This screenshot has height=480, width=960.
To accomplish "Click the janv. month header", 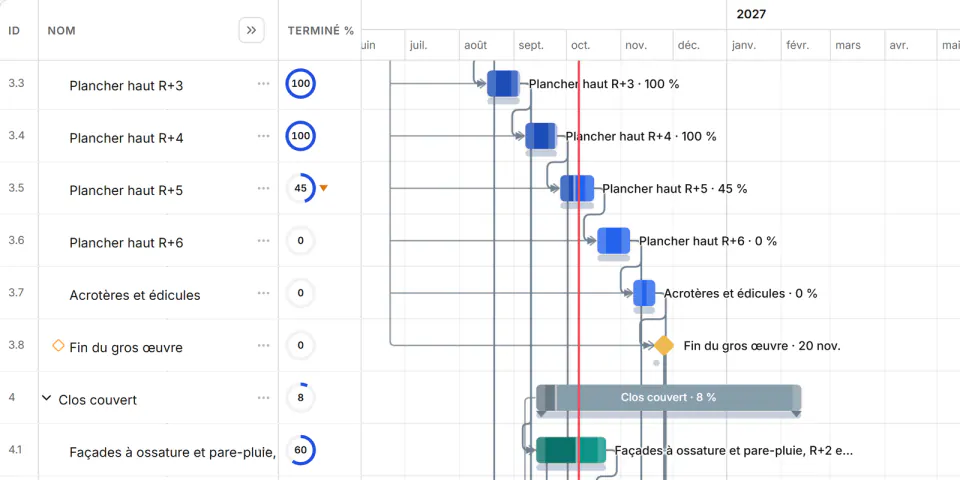I will (744, 45).
